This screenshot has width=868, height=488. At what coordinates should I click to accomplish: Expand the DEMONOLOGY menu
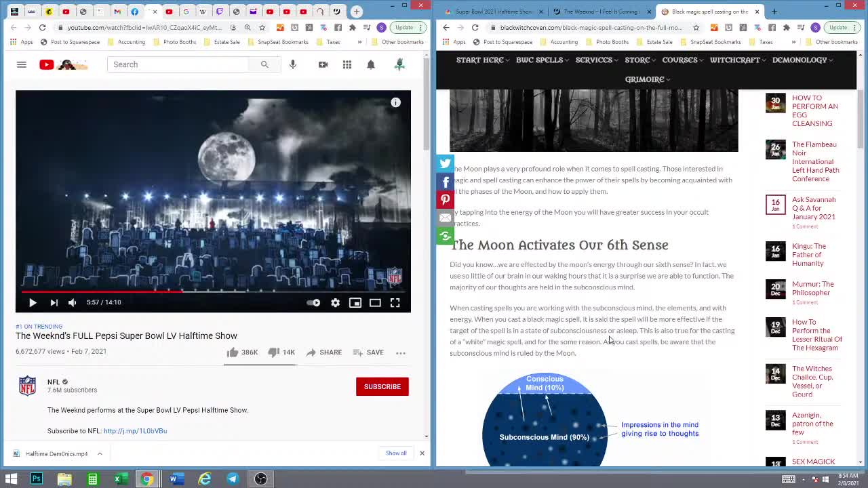(x=803, y=60)
